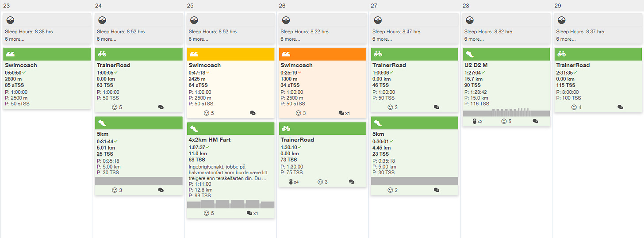Viewport: 644px width, 238px height.
Task: Click bike icon on day 24 TrainerRoad
Action: 102,54
